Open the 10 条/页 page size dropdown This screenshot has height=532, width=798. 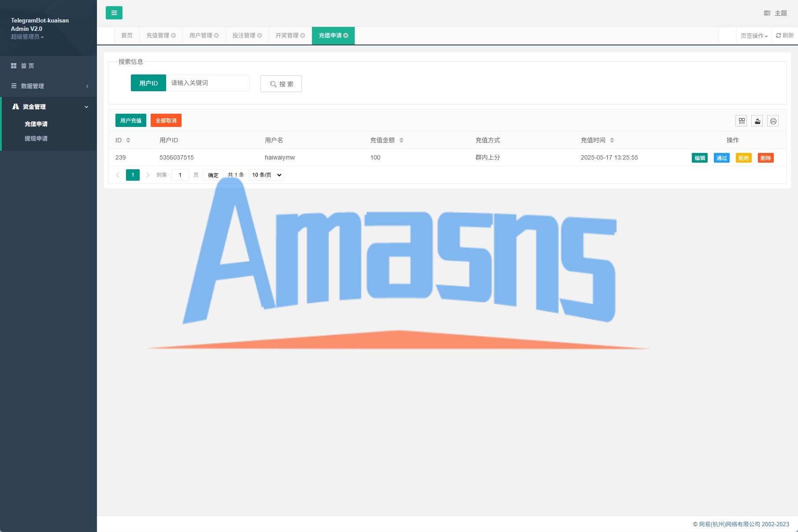coord(266,175)
